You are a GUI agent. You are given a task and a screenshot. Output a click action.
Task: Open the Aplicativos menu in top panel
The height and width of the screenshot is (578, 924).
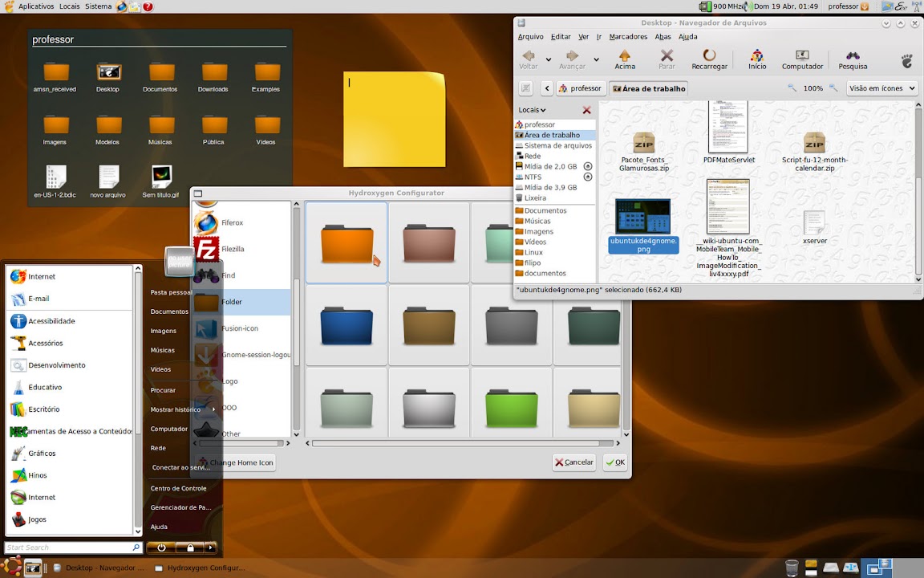[x=36, y=6]
